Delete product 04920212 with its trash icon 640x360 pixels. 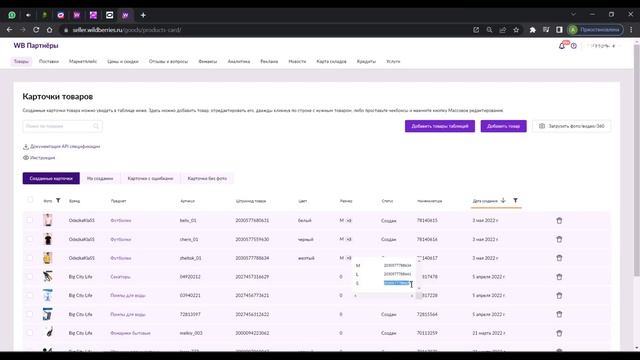pos(559,277)
